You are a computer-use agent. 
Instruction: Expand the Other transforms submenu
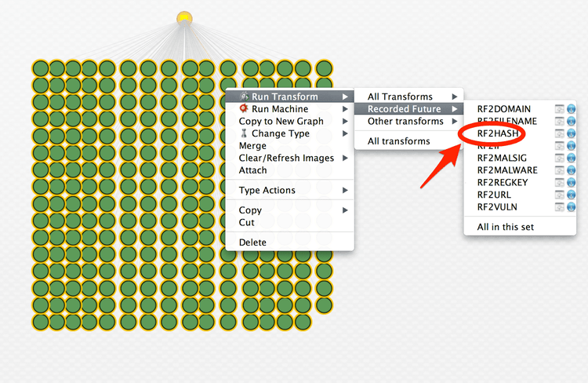(x=405, y=122)
